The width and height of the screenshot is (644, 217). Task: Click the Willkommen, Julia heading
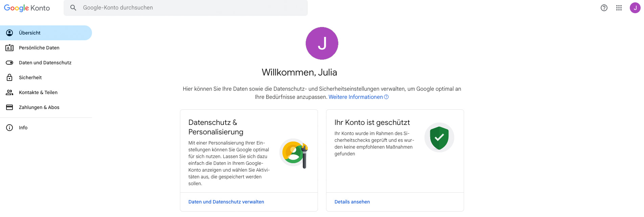pyautogui.click(x=299, y=72)
